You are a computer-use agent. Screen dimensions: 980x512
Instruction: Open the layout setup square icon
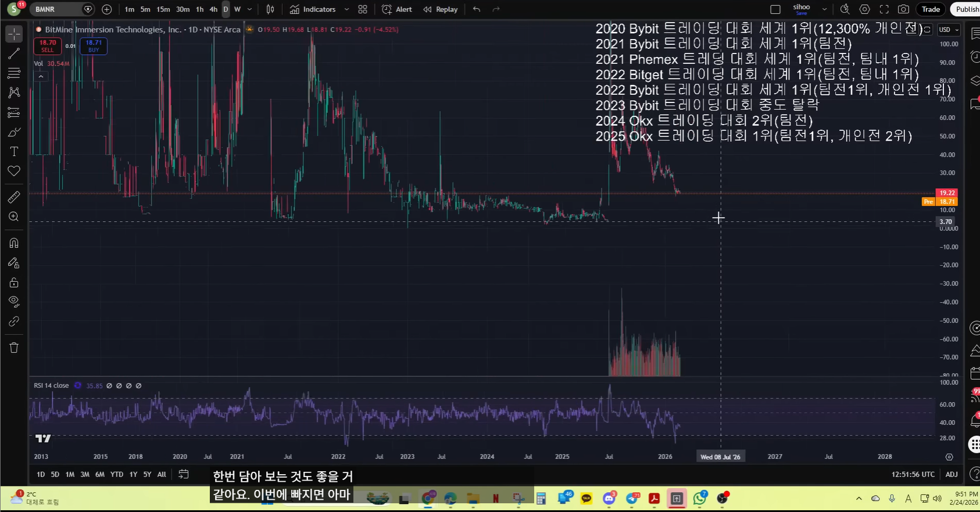775,9
